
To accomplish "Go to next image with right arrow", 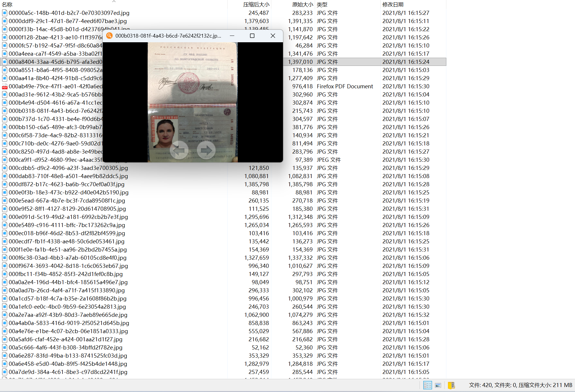I will click(206, 150).
